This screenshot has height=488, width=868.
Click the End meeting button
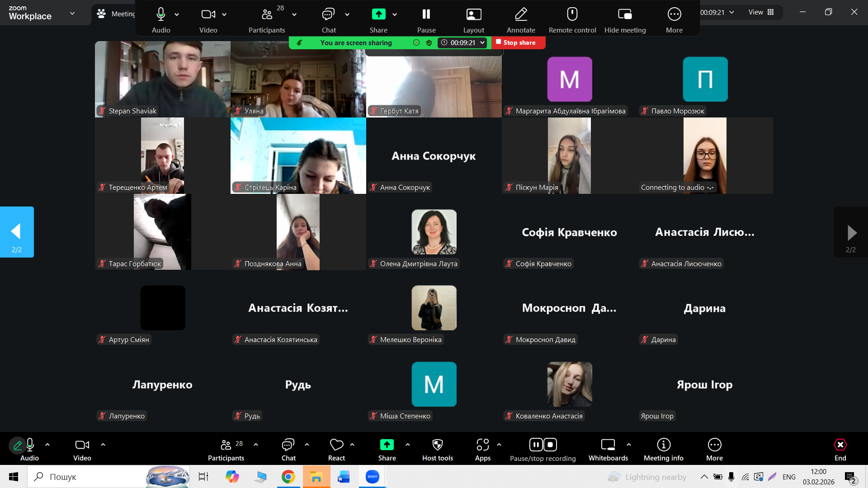pos(840,445)
